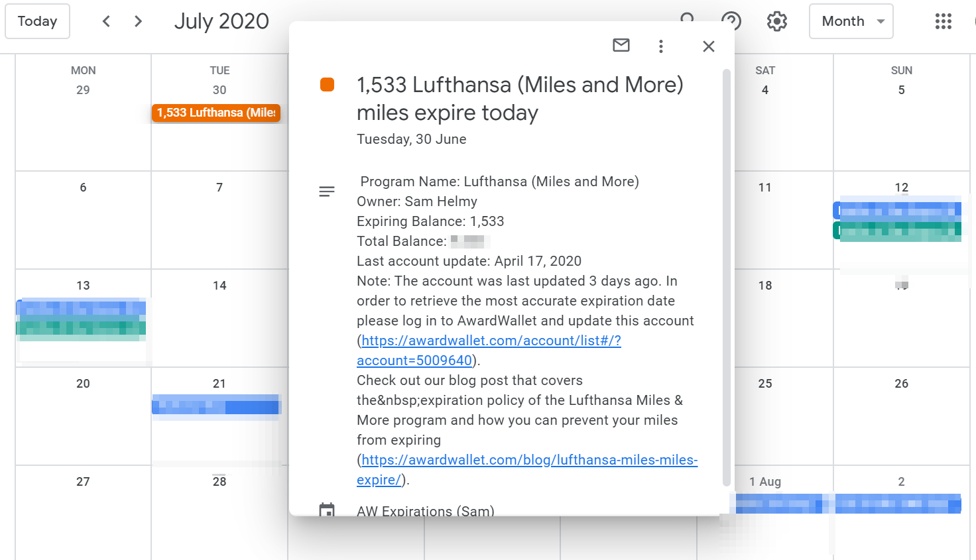This screenshot has height=560, width=976.
Task: Open the blurred blue event on July 12
Action: pos(898,211)
